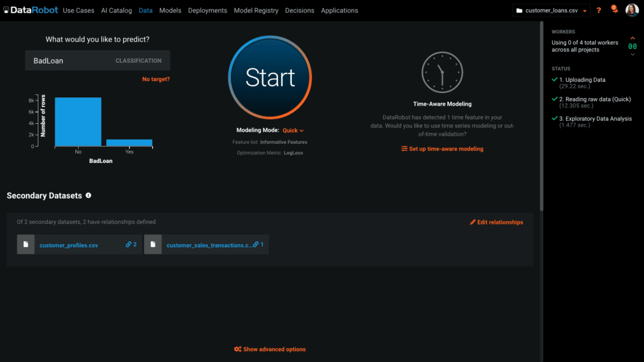Click the No target? link

[156, 79]
